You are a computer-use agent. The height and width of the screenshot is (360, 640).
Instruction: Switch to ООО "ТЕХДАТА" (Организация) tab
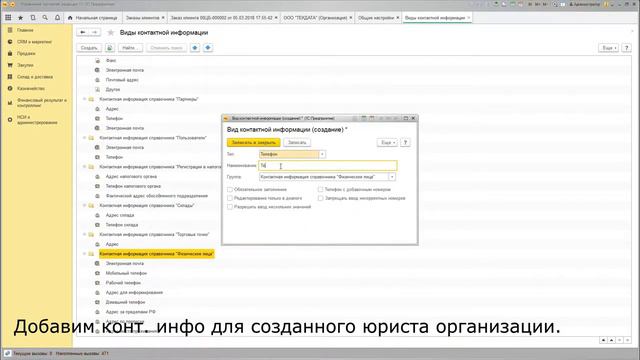click(315, 18)
